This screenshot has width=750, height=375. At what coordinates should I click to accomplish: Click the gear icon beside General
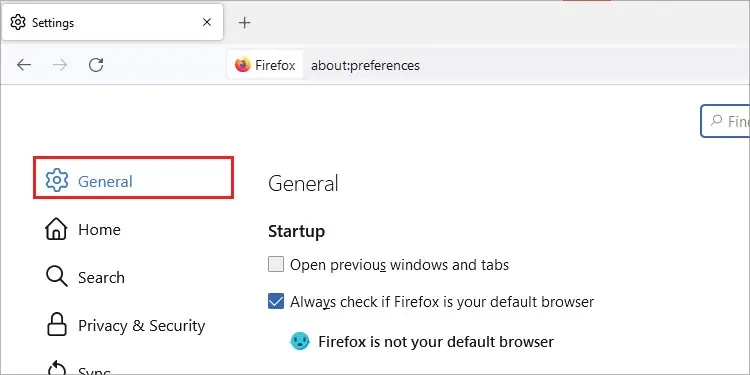[x=57, y=180]
